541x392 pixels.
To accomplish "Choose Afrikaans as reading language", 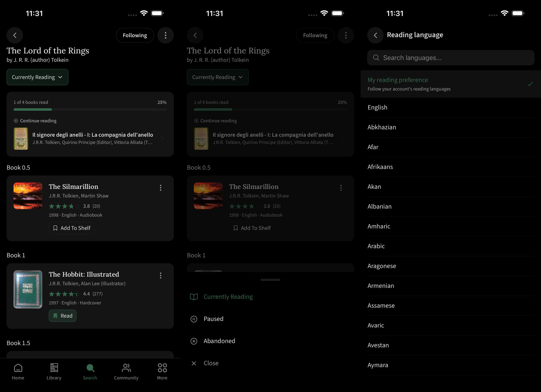I will coord(451,167).
